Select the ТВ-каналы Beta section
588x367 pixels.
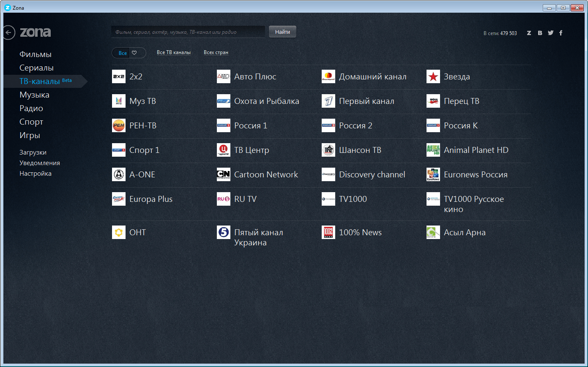46,81
